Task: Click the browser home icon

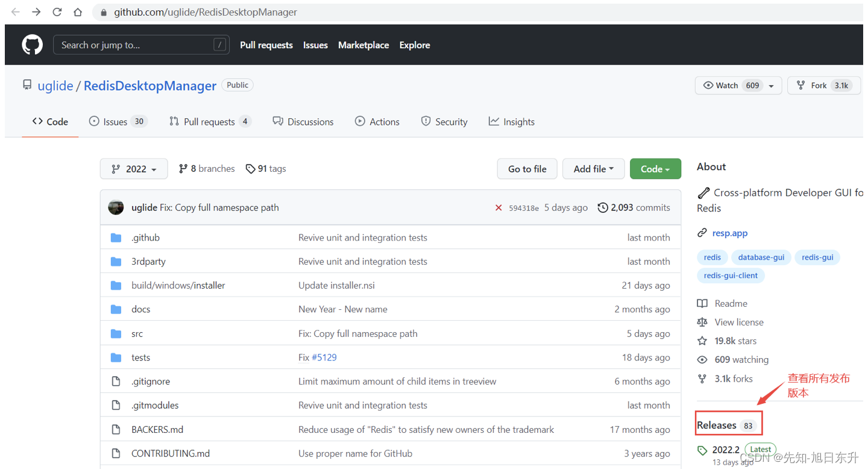Action: click(78, 12)
